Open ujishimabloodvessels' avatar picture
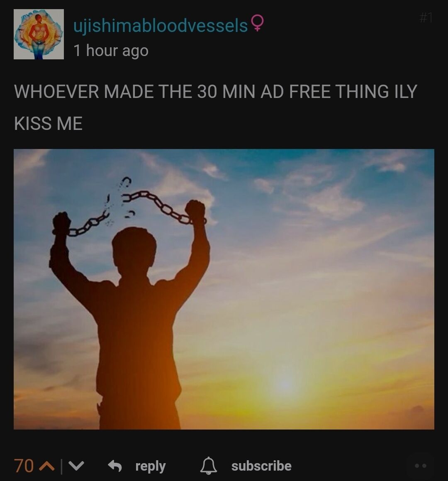The image size is (448, 481). click(39, 34)
